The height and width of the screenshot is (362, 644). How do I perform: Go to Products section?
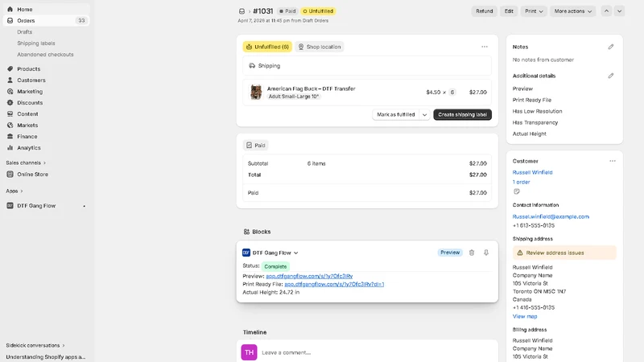[28, 69]
